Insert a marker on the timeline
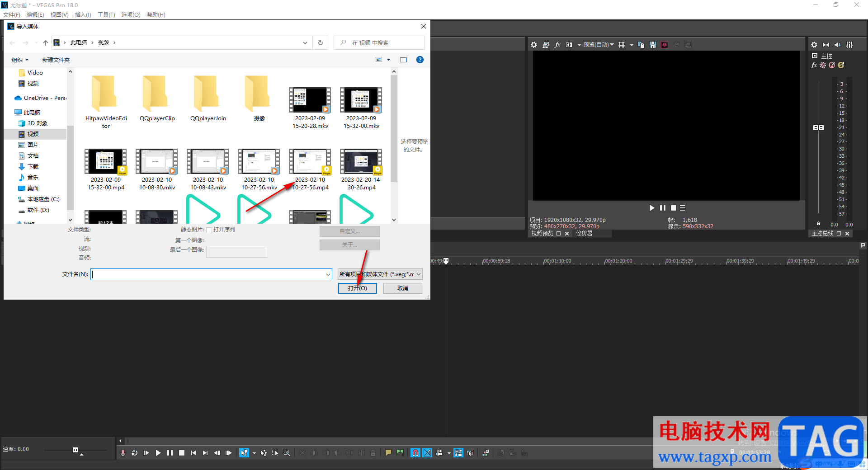Viewport: 868px width, 470px height. 388,453
